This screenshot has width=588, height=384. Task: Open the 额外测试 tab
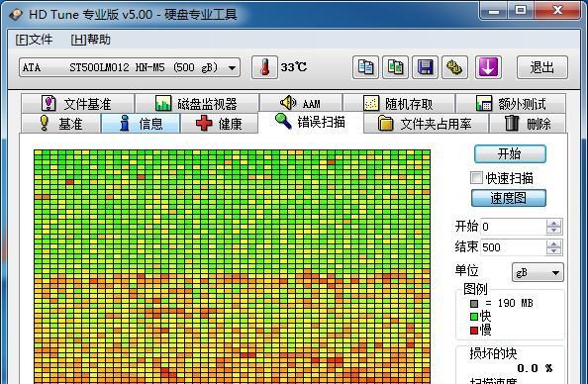pos(511,104)
